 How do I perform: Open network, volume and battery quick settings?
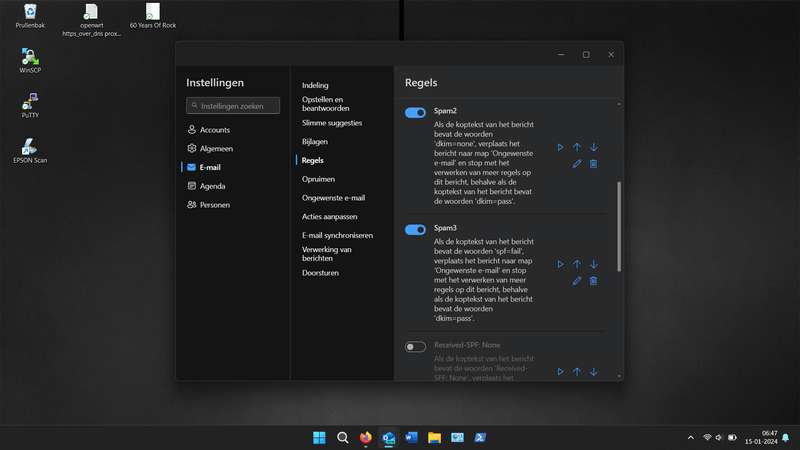click(x=719, y=438)
